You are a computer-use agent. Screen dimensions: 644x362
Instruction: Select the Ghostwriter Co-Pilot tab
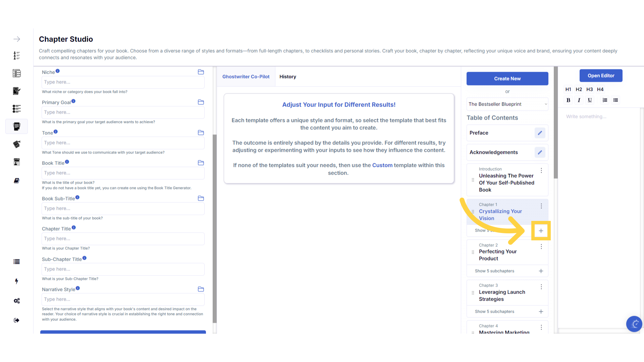point(246,77)
